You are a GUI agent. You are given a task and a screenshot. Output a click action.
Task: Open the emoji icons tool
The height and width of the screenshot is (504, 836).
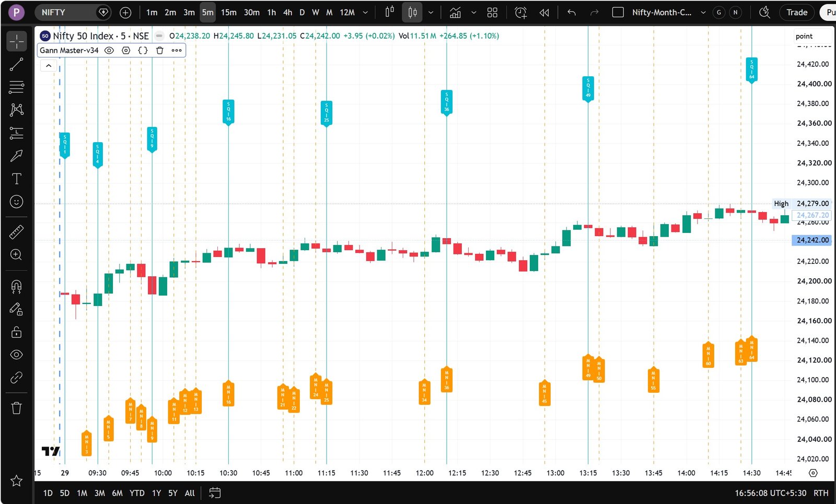click(17, 202)
